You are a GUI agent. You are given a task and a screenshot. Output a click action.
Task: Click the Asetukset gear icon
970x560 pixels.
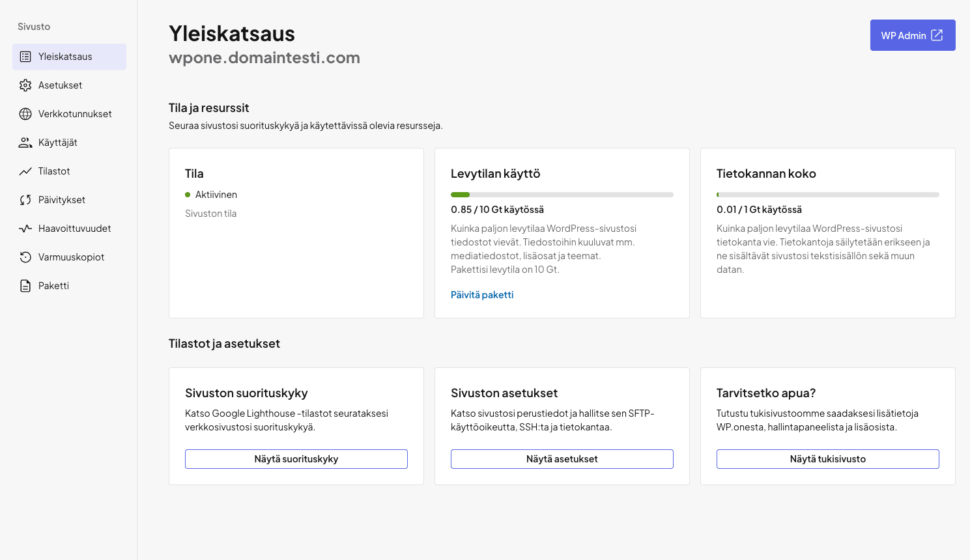[x=25, y=85]
